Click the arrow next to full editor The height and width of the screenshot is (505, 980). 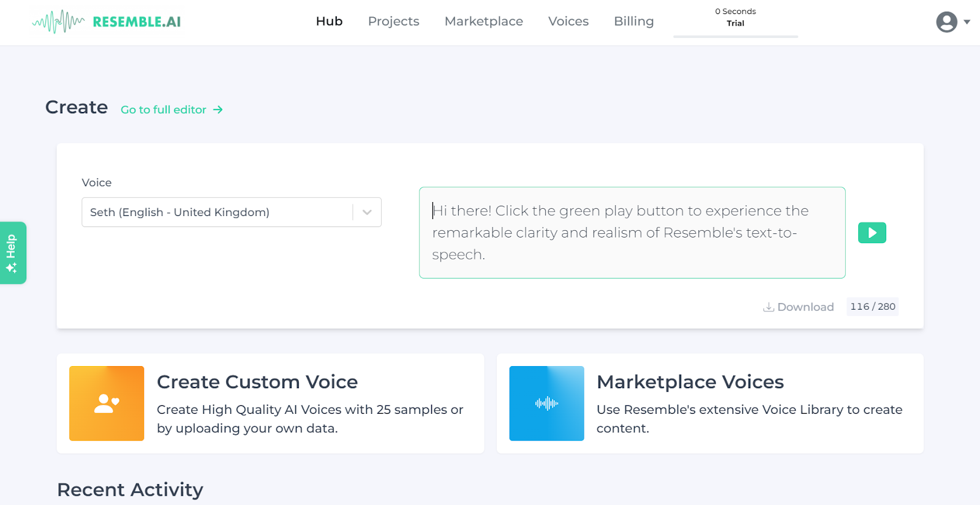[218, 110]
